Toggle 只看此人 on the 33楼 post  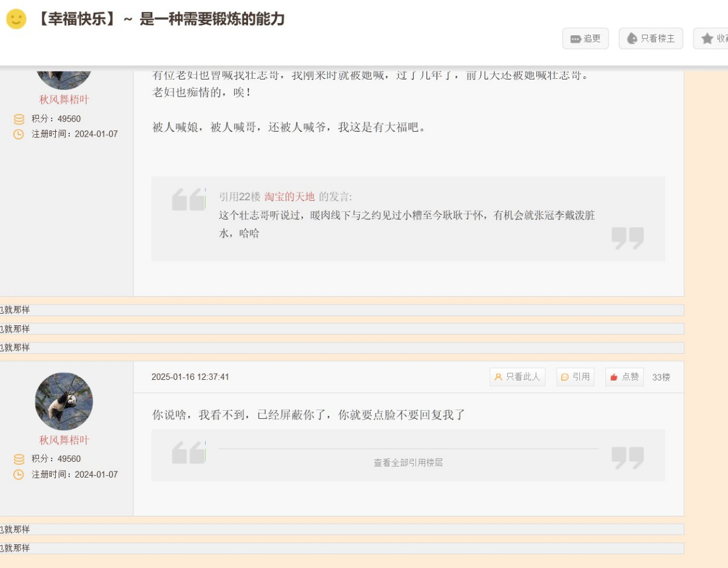[x=517, y=377]
